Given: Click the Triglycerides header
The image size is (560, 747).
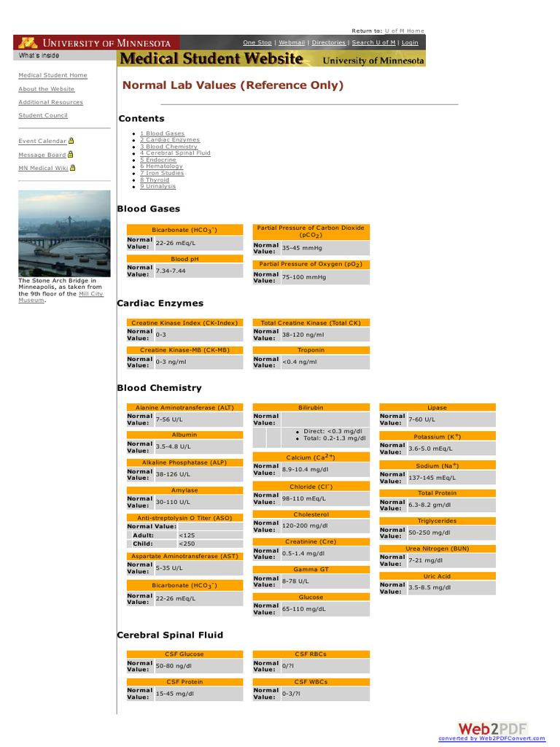Looking at the screenshot, I should [437, 521].
